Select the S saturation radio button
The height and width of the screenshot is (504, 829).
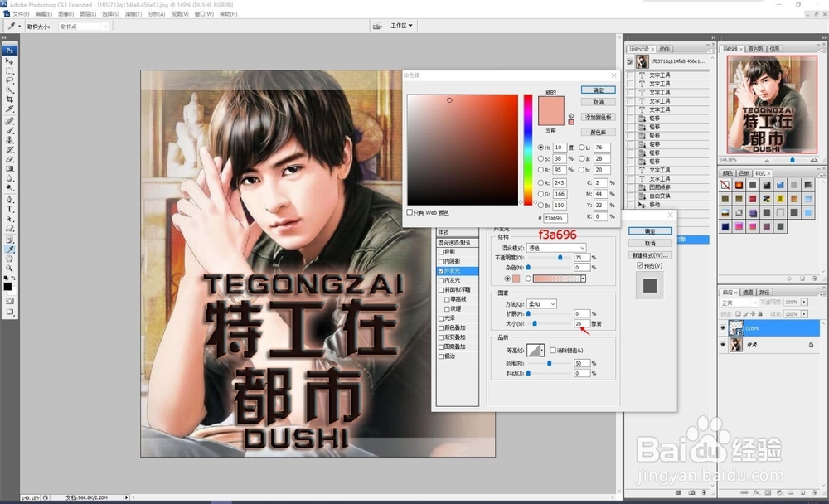pyautogui.click(x=541, y=158)
